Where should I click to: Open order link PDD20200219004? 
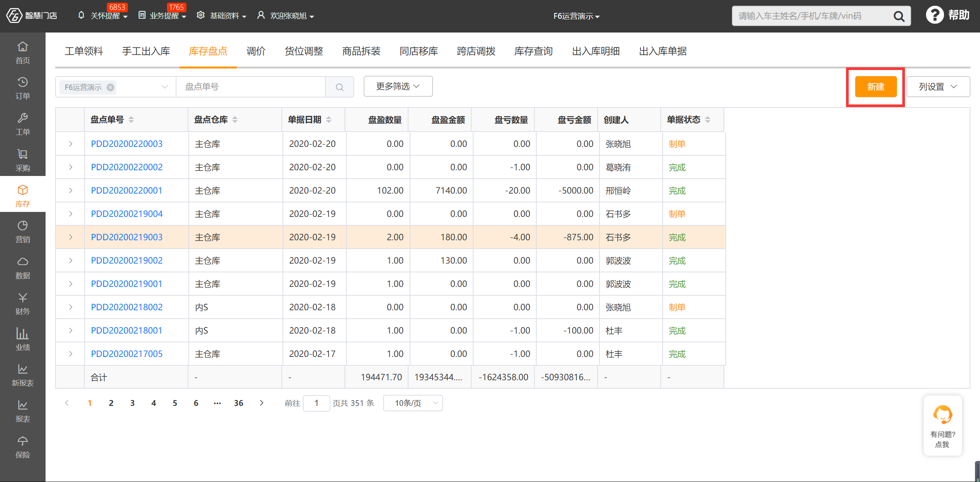pos(127,214)
